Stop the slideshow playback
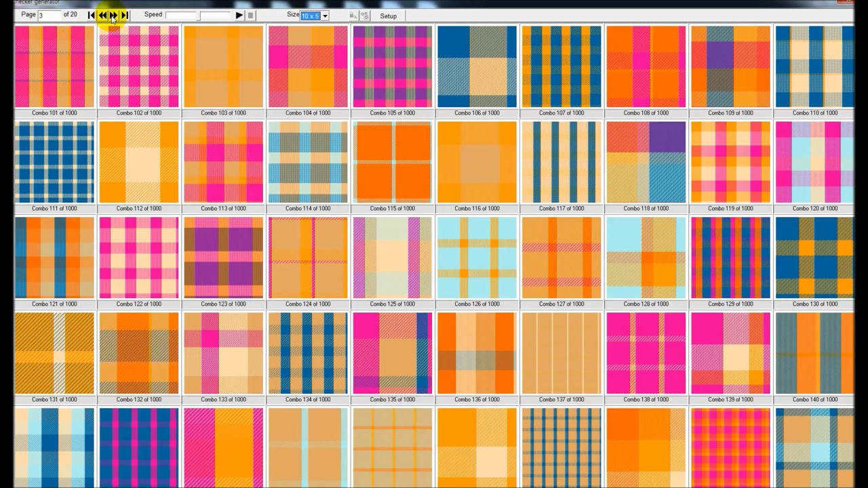The image size is (868, 488). coord(250,16)
